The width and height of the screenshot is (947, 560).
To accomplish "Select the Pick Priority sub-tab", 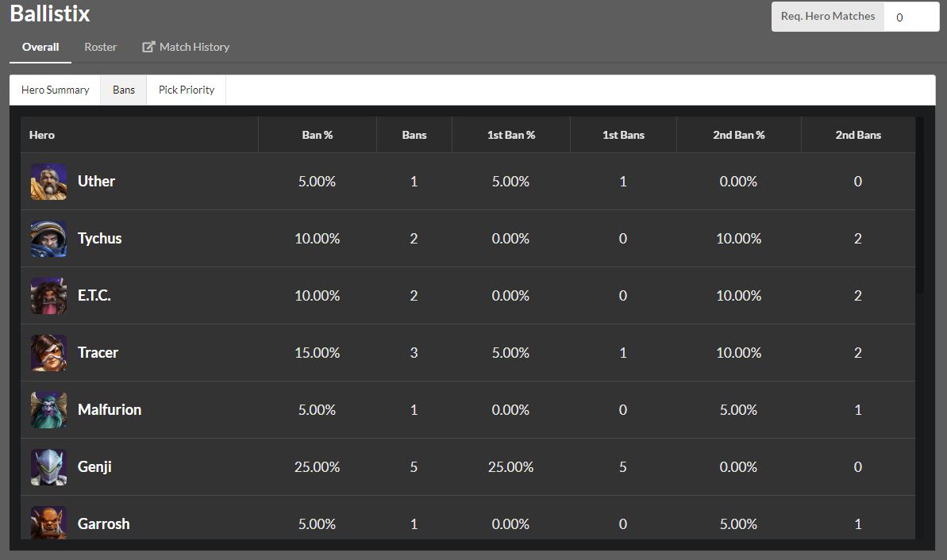I will pos(187,90).
